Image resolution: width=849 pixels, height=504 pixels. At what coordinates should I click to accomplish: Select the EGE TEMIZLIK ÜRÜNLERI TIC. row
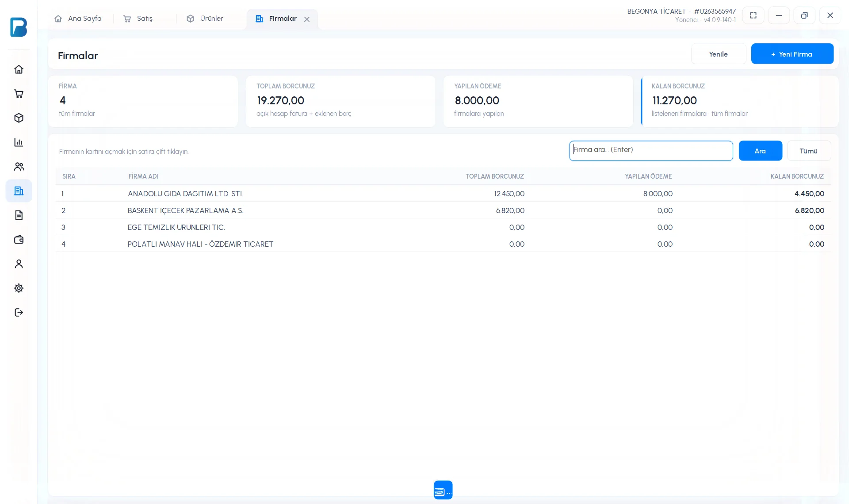(x=443, y=227)
